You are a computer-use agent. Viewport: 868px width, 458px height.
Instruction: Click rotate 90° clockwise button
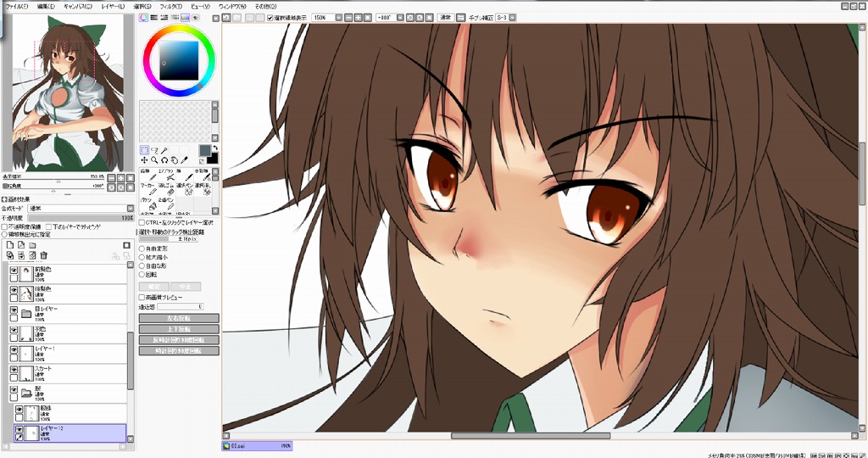click(x=179, y=350)
